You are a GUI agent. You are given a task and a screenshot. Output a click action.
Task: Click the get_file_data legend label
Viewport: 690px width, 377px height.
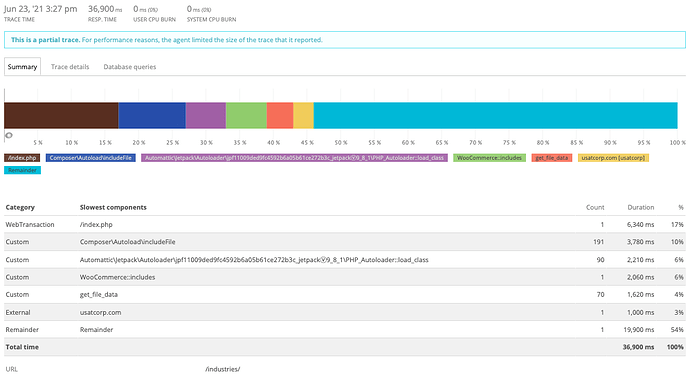[x=552, y=158]
